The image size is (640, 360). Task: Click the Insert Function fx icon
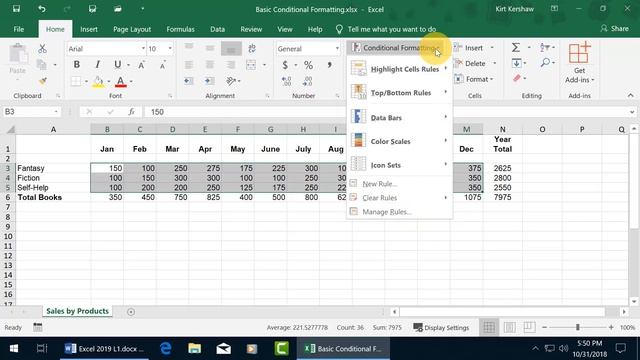131,111
